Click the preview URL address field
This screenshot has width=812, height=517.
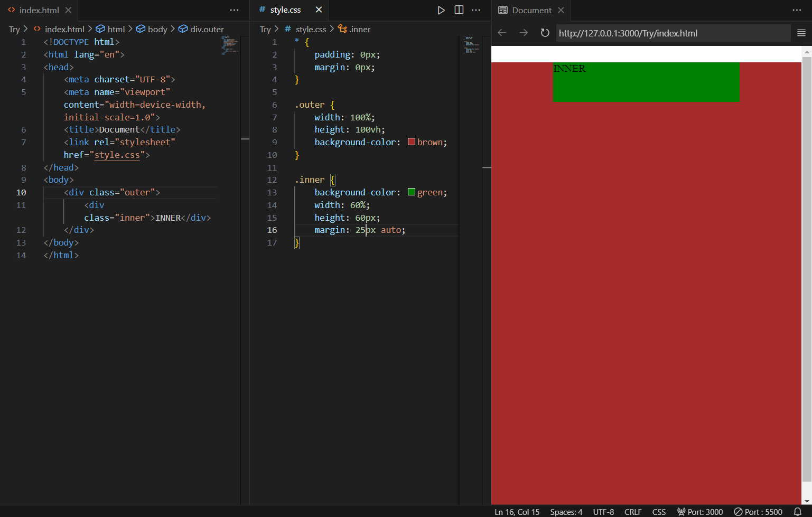click(x=673, y=33)
